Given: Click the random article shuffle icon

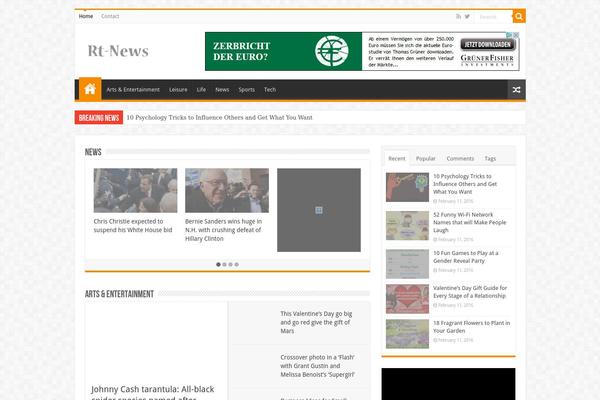Looking at the screenshot, I should (x=516, y=90).
